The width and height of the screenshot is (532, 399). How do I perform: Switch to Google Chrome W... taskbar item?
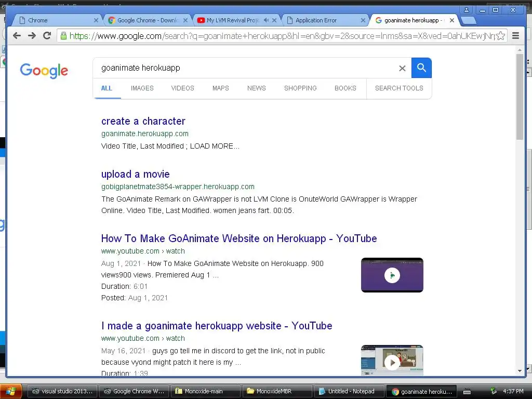134,391
